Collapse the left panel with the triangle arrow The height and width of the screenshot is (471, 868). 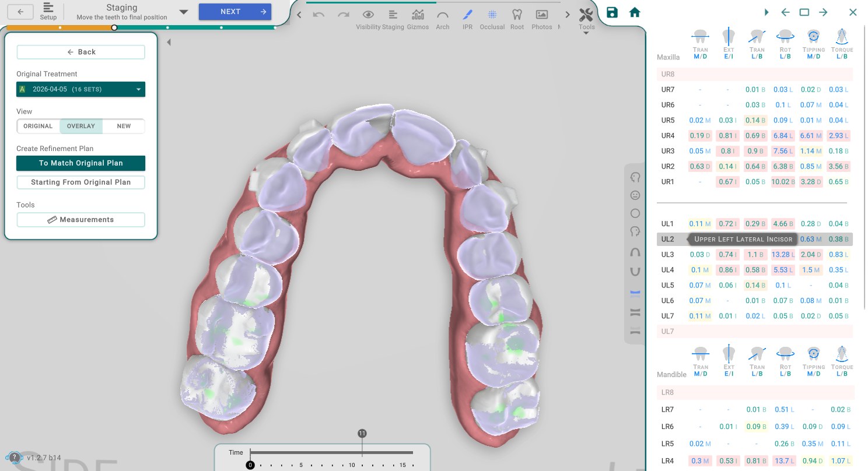[x=169, y=42]
